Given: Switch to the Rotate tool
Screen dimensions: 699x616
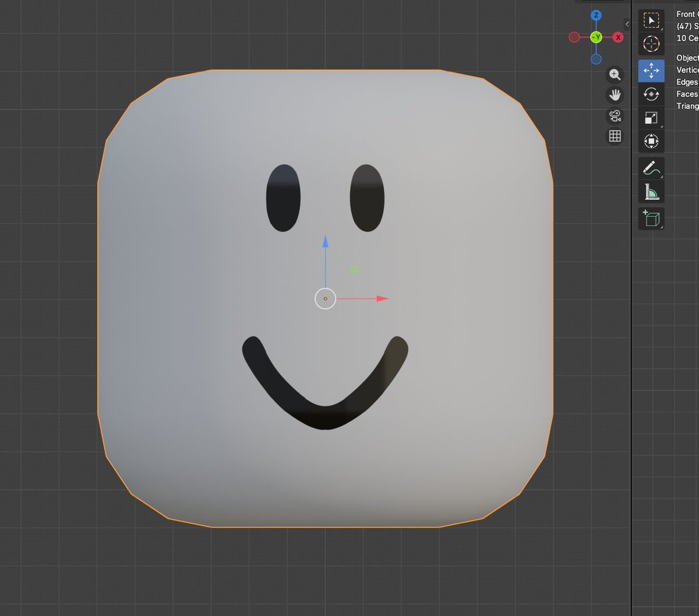Looking at the screenshot, I should pyautogui.click(x=651, y=94).
